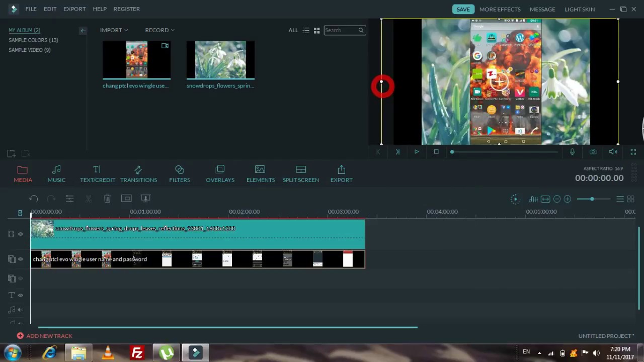The image size is (644, 362).
Task: Click the timeline zoom slider handle
Action: (592, 199)
